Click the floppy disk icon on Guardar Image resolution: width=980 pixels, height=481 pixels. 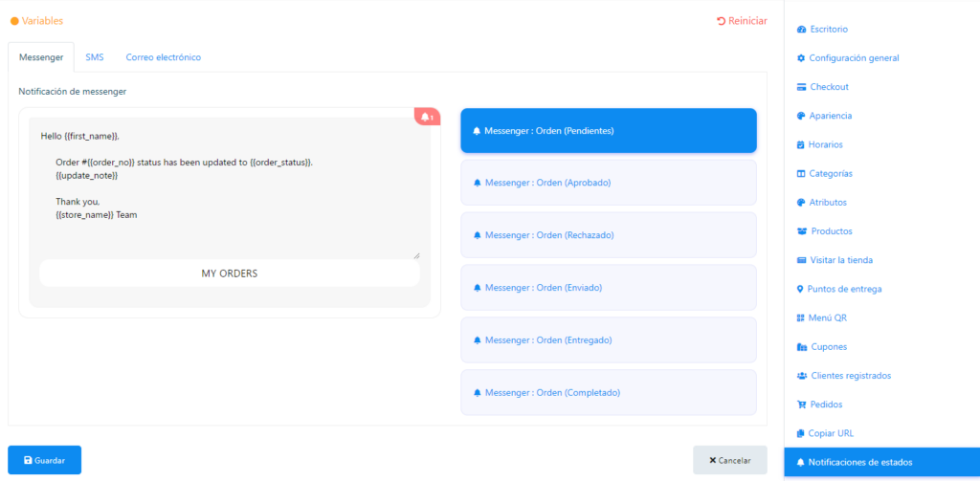[x=28, y=460]
